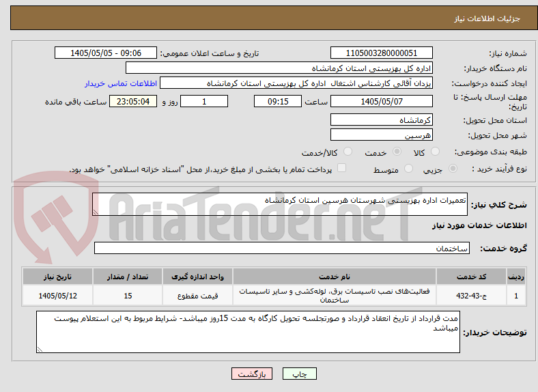
Task: Click the remaining time field 23:05:04
Action: tap(133, 101)
